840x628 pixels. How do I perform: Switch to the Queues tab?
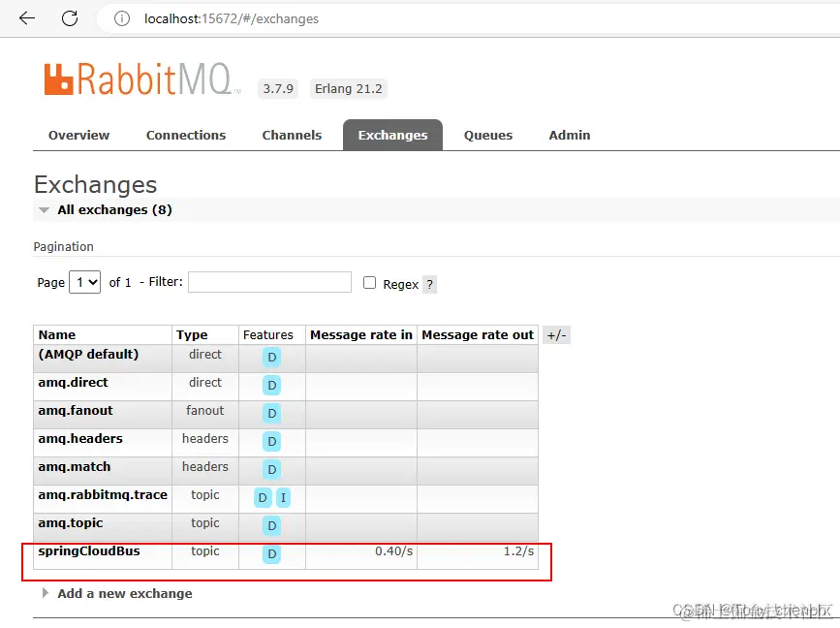488,135
